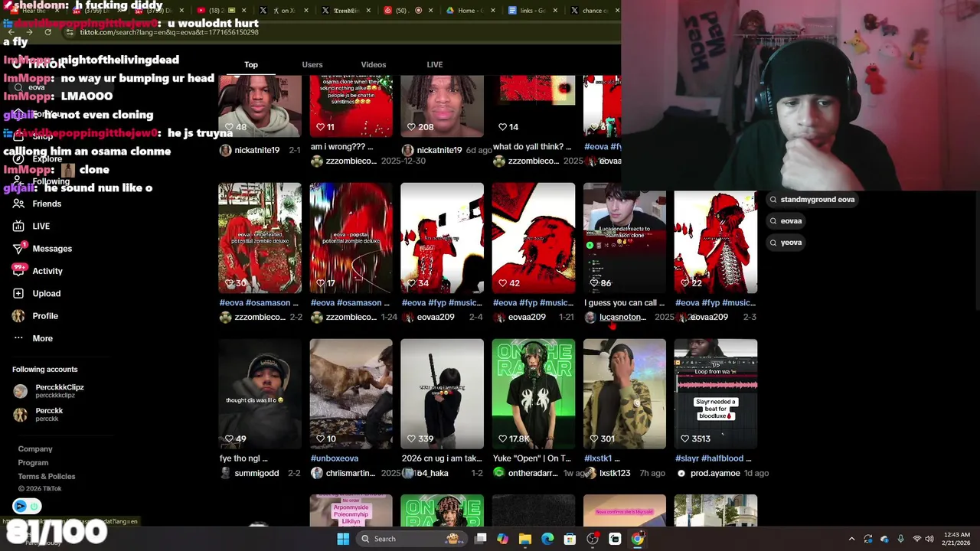This screenshot has height=551, width=980.
Task: Open Microsoft Edge from taskbar
Action: pos(547,539)
